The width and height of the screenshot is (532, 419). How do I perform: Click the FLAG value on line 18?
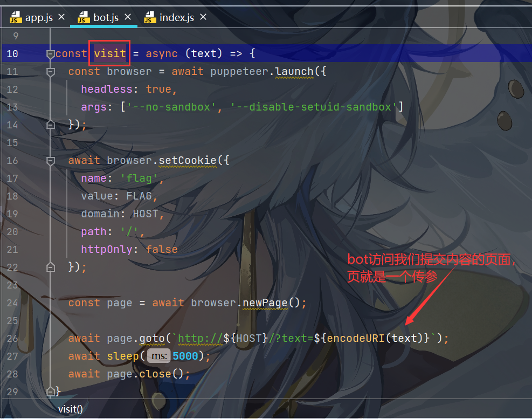pos(139,196)
